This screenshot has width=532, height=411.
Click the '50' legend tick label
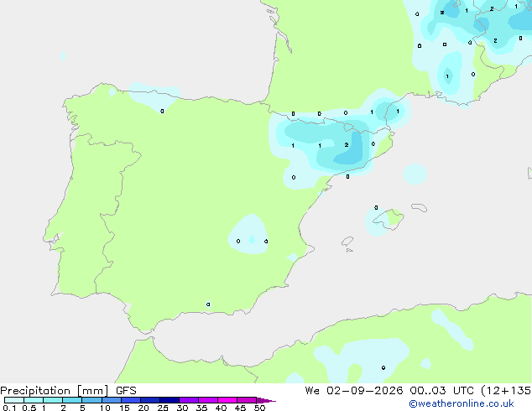pyautogui.click(x=259, y=408)
